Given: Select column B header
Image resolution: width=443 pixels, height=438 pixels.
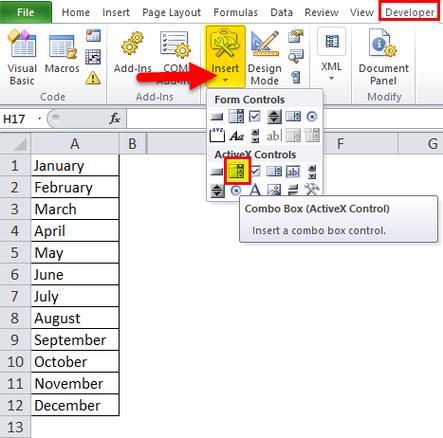Looking at the screenshot, I should (x=132, y=144).
